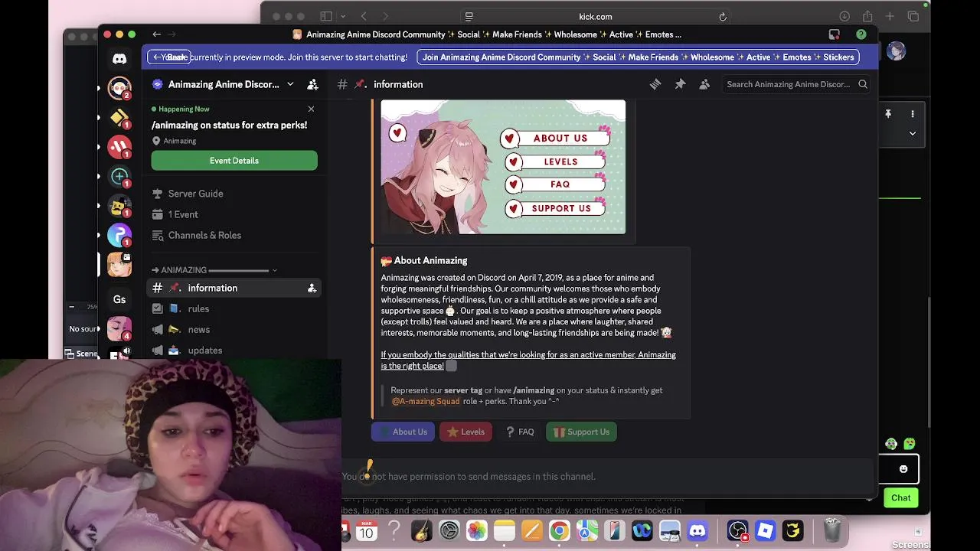Click the green Chat button on Kick
This screenshot has width=980, height=551.
[x=900, y=497]
